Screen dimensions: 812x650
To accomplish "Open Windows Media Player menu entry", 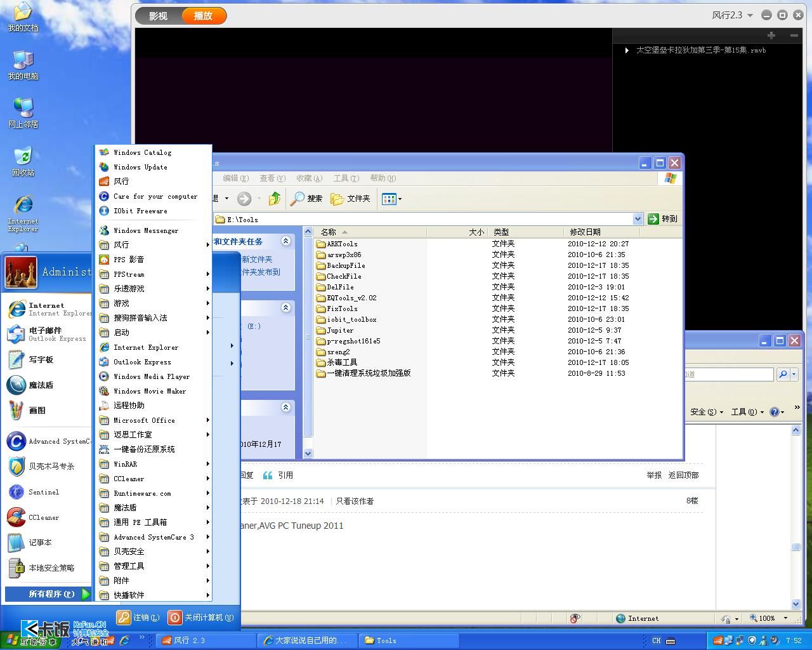I will point(153,376).
